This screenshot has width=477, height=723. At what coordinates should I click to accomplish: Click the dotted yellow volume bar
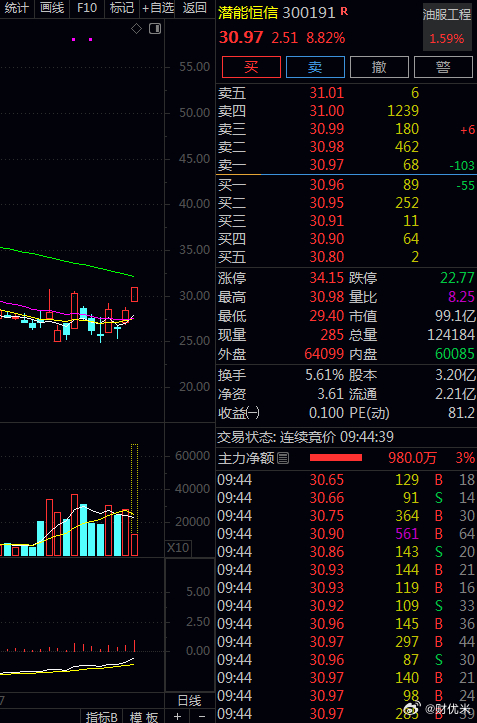134,490
